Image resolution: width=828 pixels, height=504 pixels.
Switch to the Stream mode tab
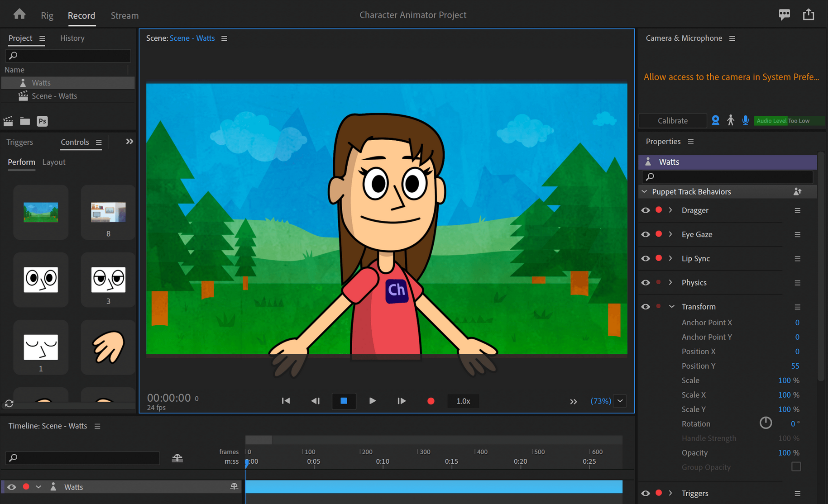tap(124, 15)
